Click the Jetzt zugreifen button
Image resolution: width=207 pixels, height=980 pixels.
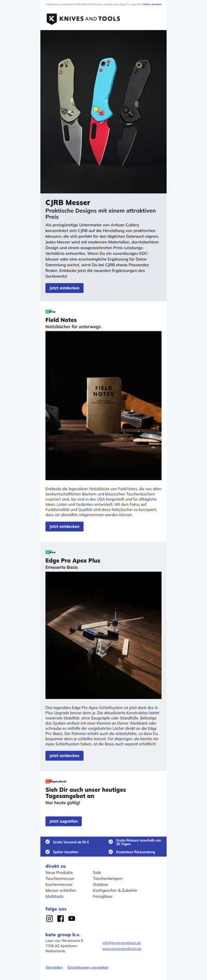pyautogui.click(x=64, y=821)
